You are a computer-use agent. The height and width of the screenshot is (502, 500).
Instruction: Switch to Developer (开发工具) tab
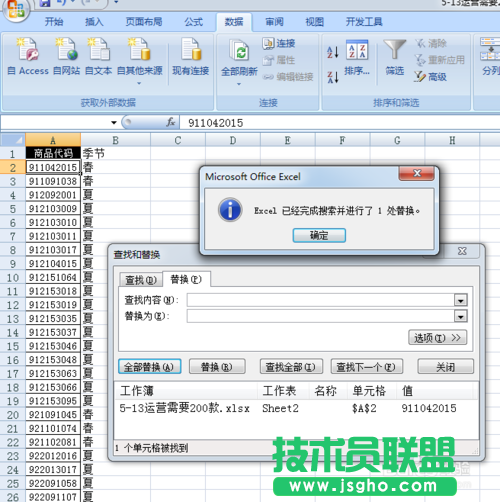click(364, 22)
